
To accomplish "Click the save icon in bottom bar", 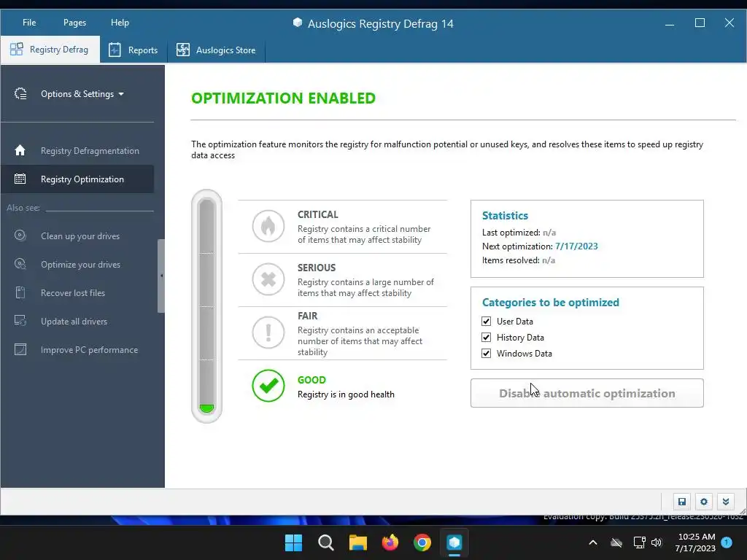I will click(682, 502).
